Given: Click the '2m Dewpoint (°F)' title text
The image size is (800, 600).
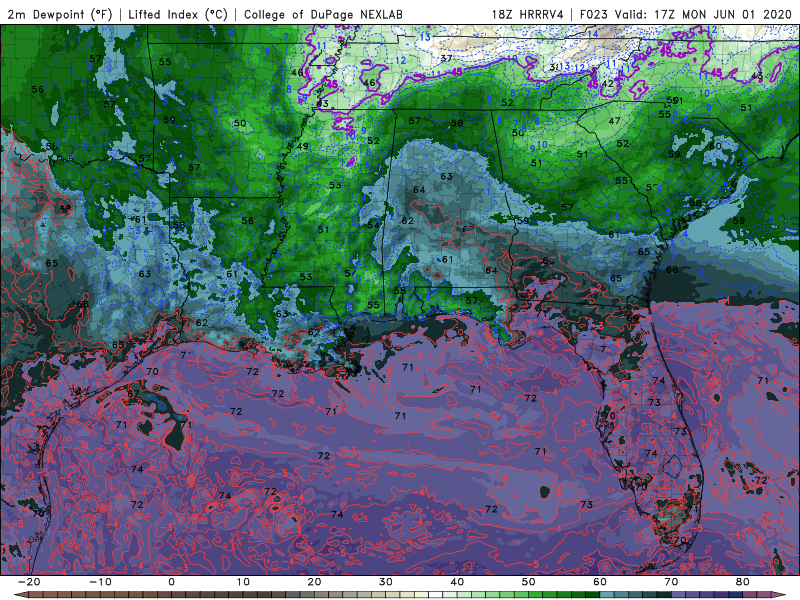Looking at the screenshot, I should [x=60, y=14].
